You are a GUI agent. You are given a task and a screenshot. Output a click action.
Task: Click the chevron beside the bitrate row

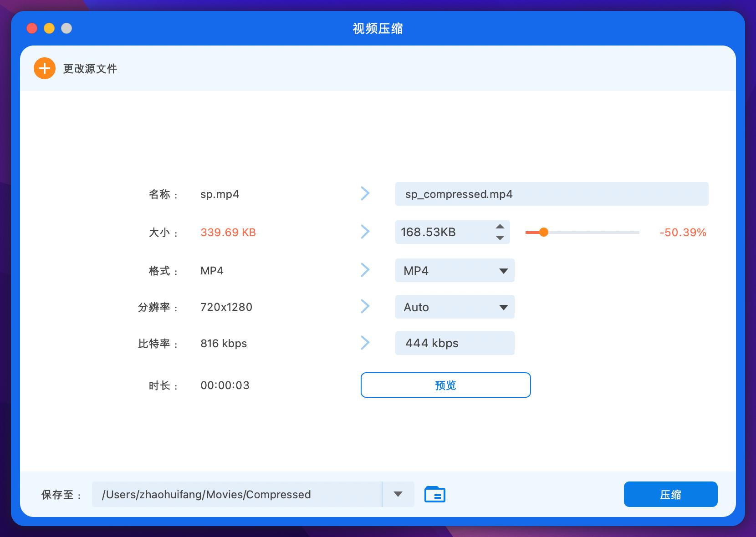[x=365, y=343]
